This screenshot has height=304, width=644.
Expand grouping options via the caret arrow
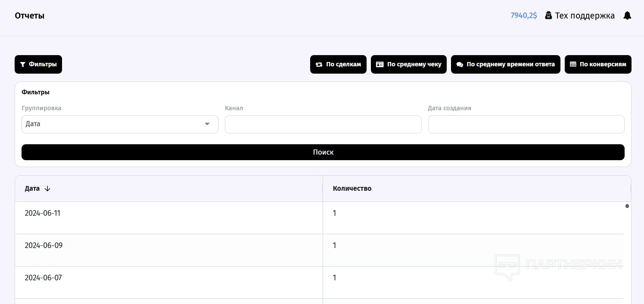207,124
